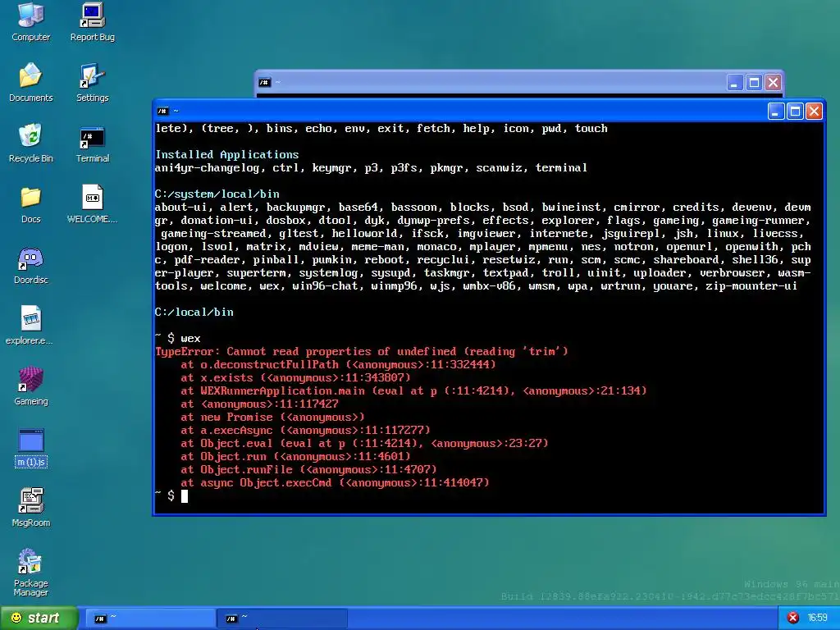Screen dimensions: 840x630
Task: Launch Settings from the desktop
Action: [x=92, y=82]
